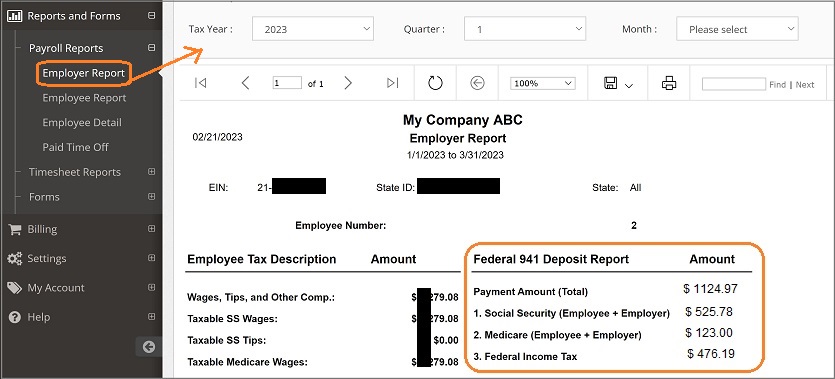Click the Employer Report heading in document
The width and height of the screenshot is (835, 379).
(x=458, y=138)
